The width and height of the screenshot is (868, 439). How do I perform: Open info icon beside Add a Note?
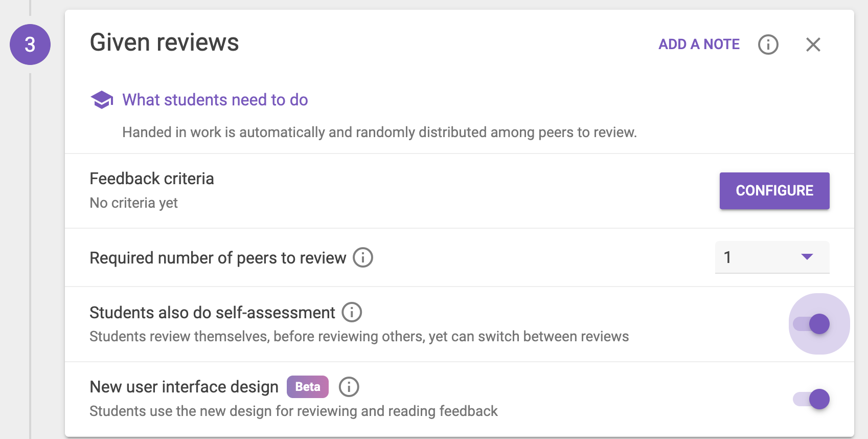tap(768, 45)
